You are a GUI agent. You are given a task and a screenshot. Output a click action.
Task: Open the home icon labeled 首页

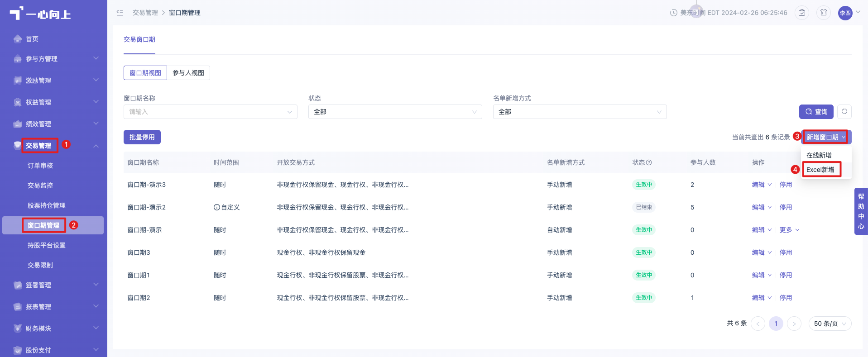18,39
